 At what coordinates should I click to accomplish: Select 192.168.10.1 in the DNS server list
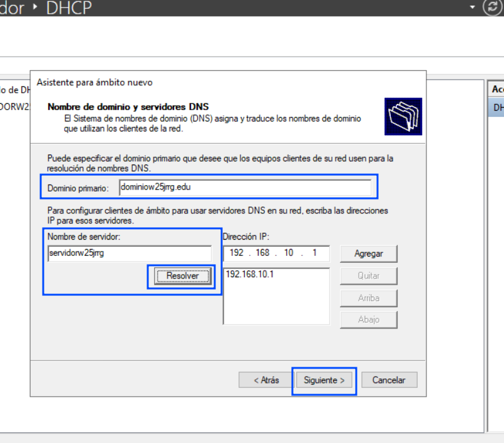250,274
